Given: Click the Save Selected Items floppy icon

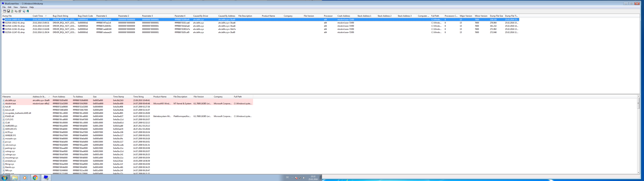Looking at the screenshot, I should point(8,11).
